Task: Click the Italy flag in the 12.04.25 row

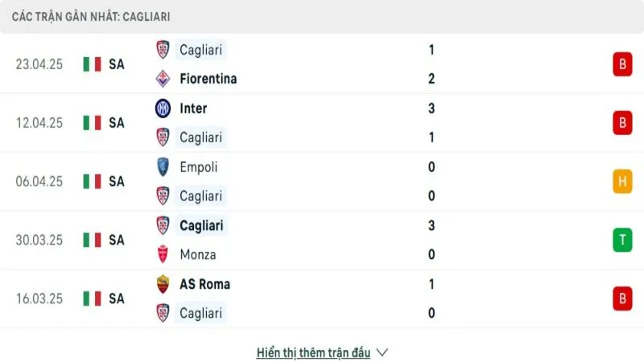Action: 92,123
